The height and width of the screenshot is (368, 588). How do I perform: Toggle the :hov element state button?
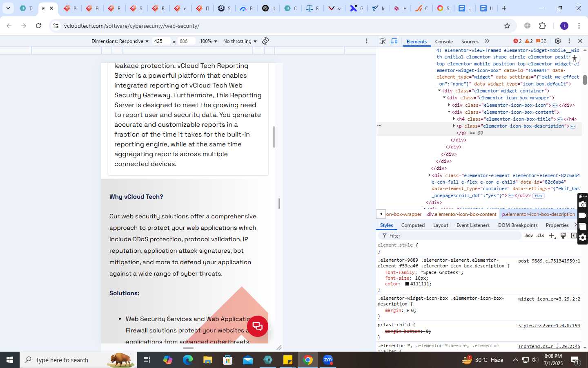tap(529, 236)
